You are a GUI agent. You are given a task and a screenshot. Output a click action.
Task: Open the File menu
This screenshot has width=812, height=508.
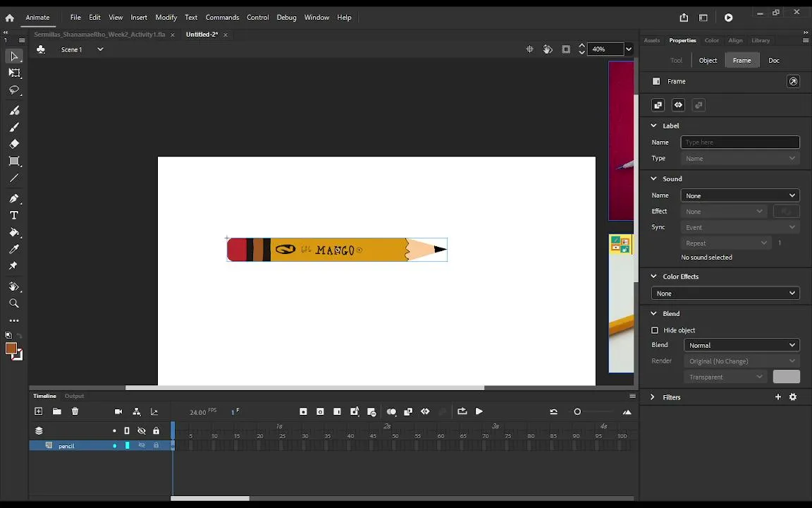tap(75, 18)
